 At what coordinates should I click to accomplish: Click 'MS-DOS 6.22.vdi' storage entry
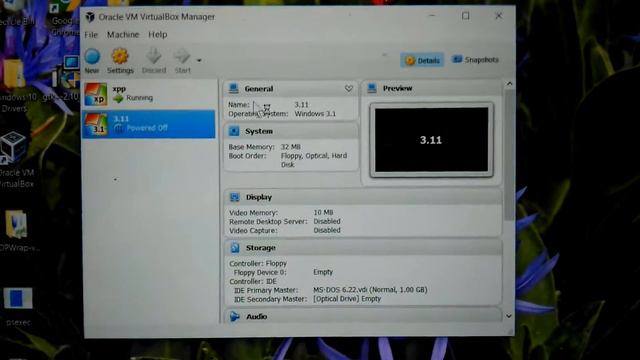tap(370, 290)
